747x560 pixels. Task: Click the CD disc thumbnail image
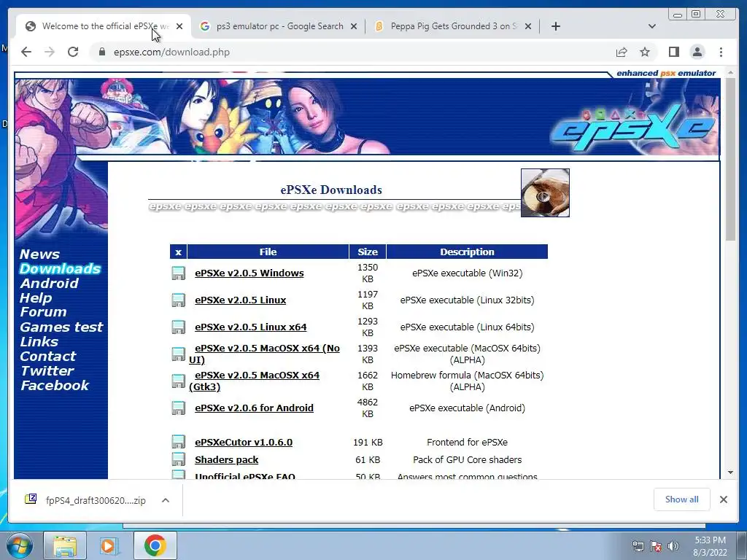click(545, 192)
